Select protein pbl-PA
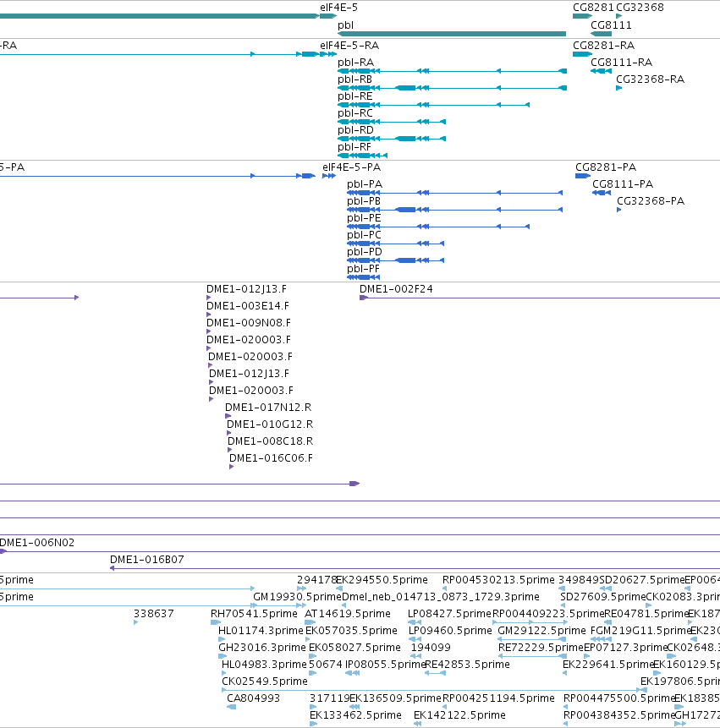720x728 pixels. pyautogui.click(x=455, y=193)
